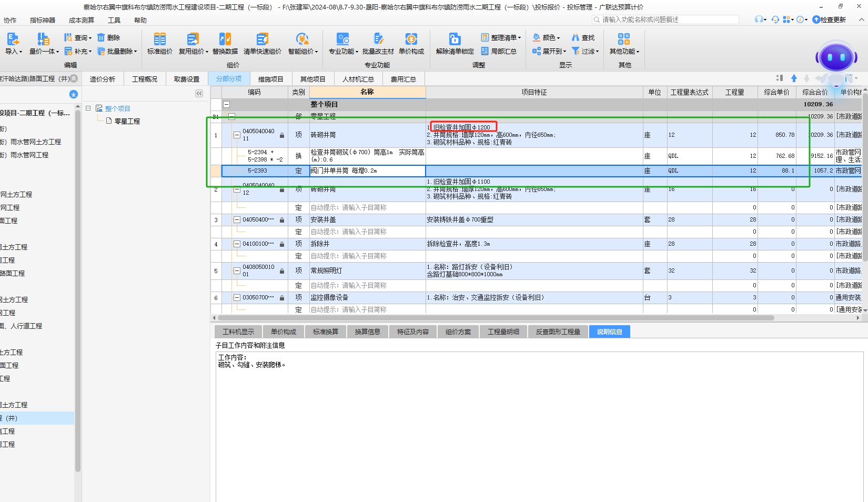The image size is (868, 502).
Task: Click inside the 子目工作内容 notes area
Action: (539, 426)
